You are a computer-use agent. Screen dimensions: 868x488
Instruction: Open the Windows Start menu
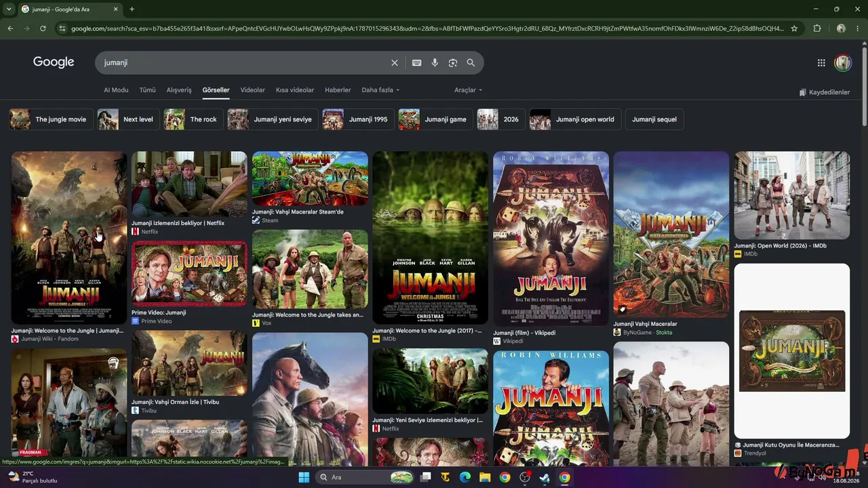[304, 477]
